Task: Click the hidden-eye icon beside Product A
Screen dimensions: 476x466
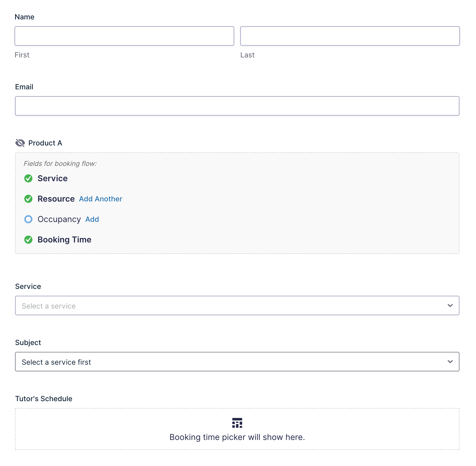Action: (20, 143)
